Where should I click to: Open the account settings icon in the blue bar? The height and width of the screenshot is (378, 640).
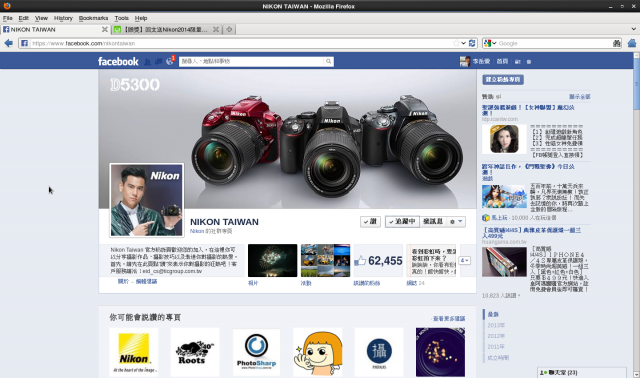529,62
